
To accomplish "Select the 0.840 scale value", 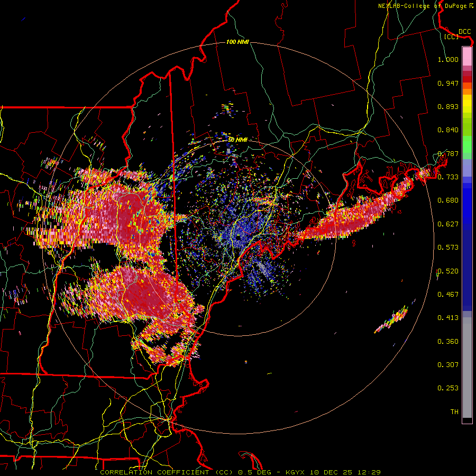I will [448, 130].
